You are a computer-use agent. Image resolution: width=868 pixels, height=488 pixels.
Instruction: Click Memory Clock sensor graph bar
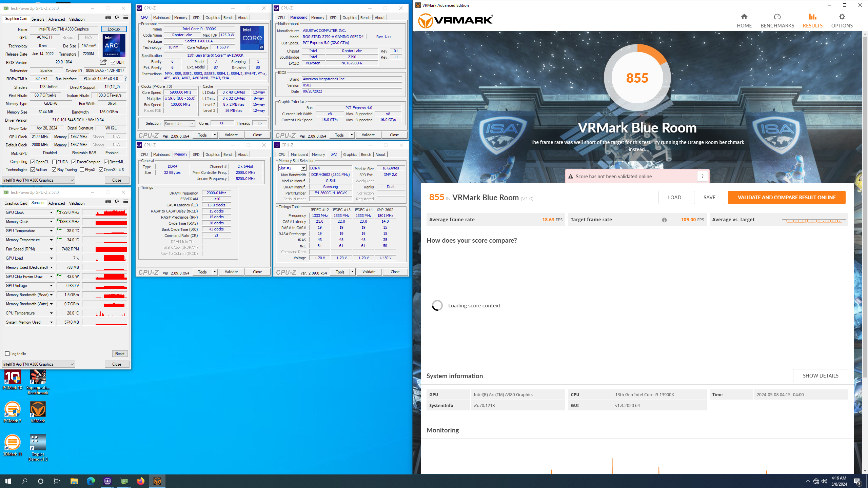(x=105, y=222)
